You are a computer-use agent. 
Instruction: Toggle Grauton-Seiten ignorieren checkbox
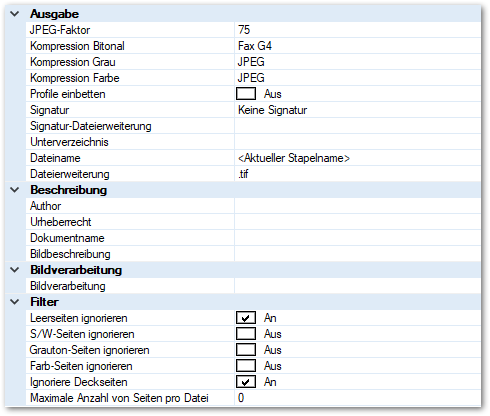pos(246,350)
